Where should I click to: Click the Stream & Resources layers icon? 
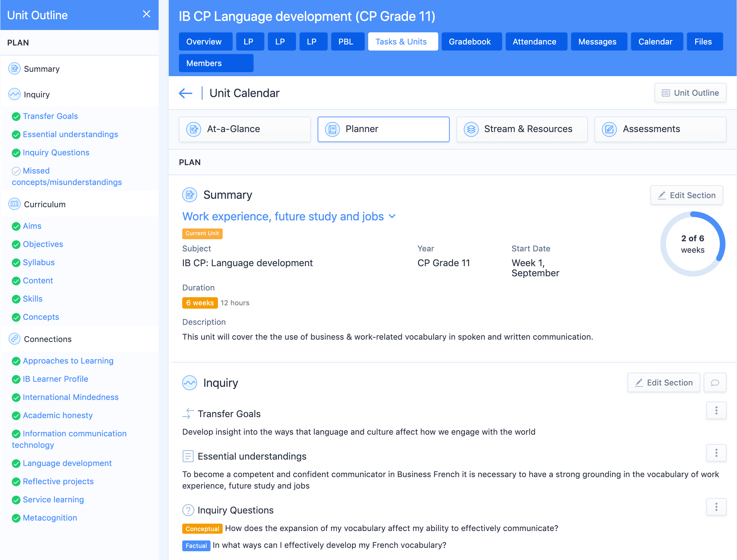471,129
